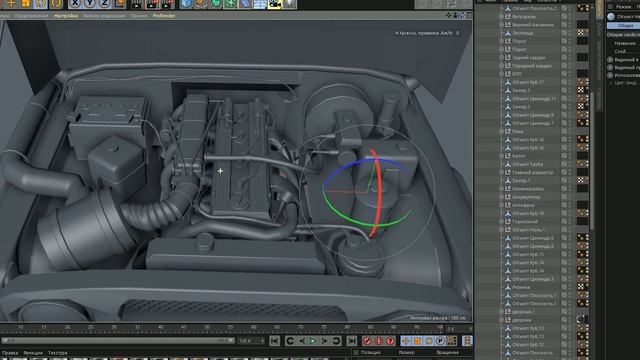Toggle visibility dots for Антифриз
This screenshot has width=640, height=360.
(x=570, y=205)
